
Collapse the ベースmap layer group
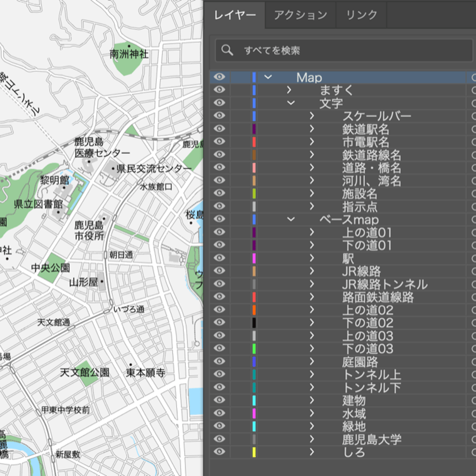(x=291, y=219)
